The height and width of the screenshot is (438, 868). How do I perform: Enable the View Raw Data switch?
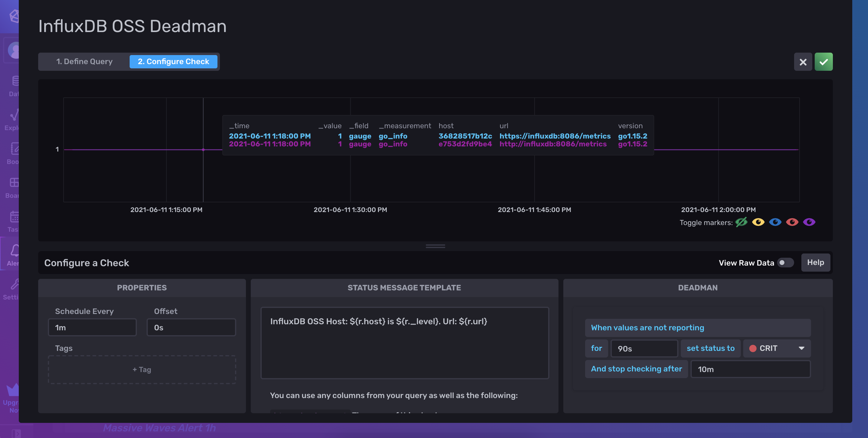[785, 263]
